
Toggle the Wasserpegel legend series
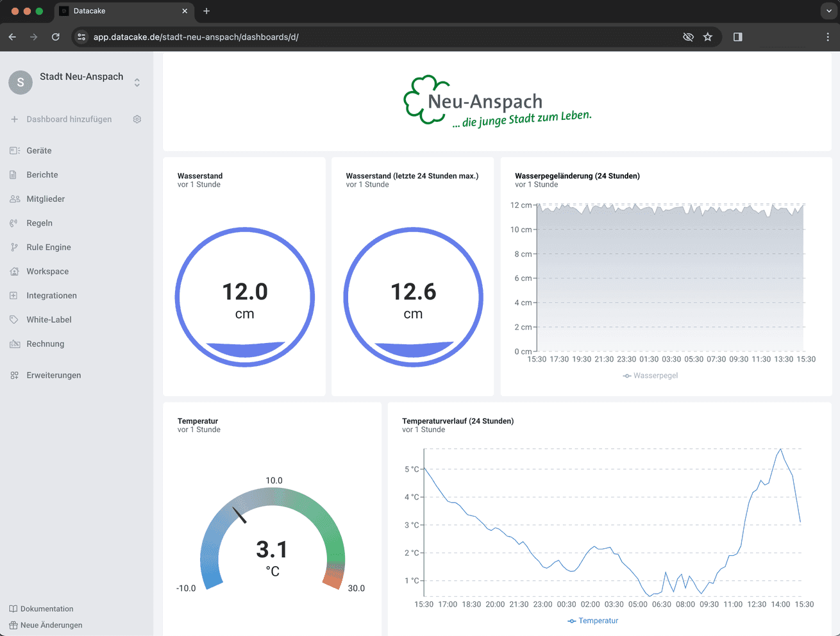(x=650, y=376)
